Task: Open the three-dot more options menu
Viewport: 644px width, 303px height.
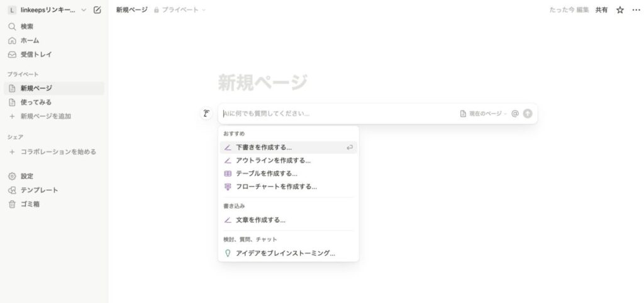Action: [x=636, y=10]
